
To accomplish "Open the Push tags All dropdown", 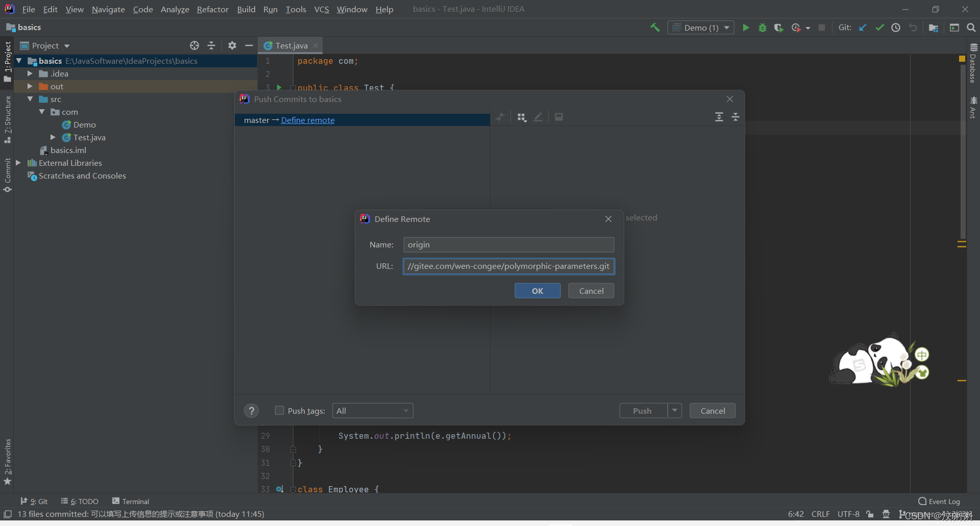I will 373,411.
